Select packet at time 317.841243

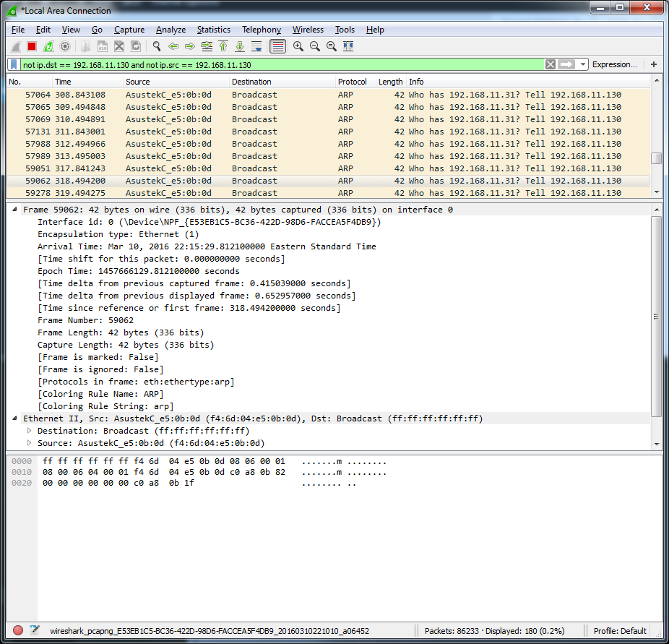point(328,168)
